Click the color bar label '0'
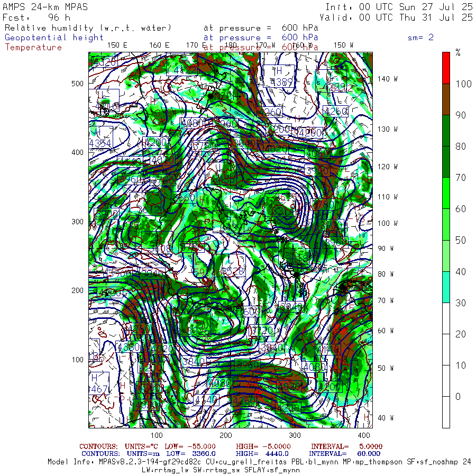This screenshot has width=476, height=476. (x=458, y=397)
